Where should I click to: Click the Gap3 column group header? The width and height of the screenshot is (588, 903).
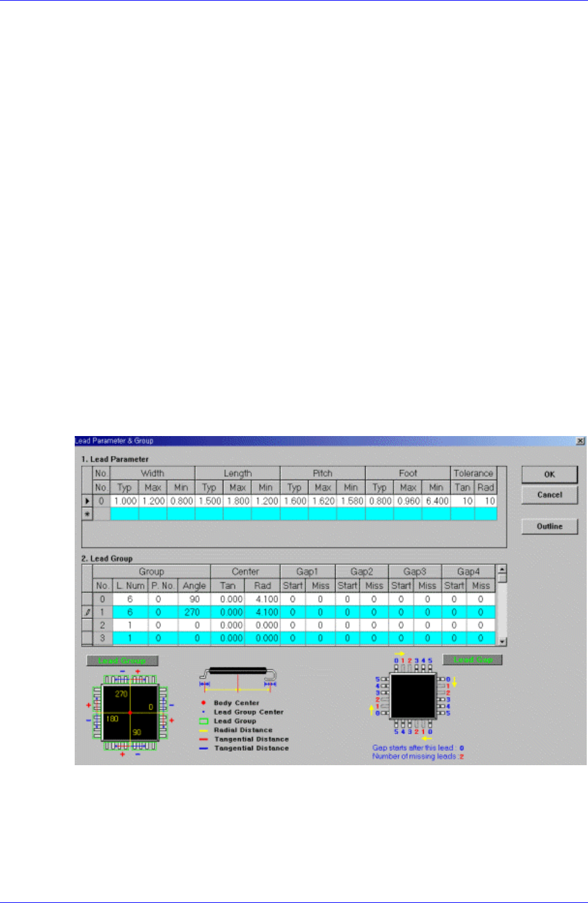[x=415, y=572]
